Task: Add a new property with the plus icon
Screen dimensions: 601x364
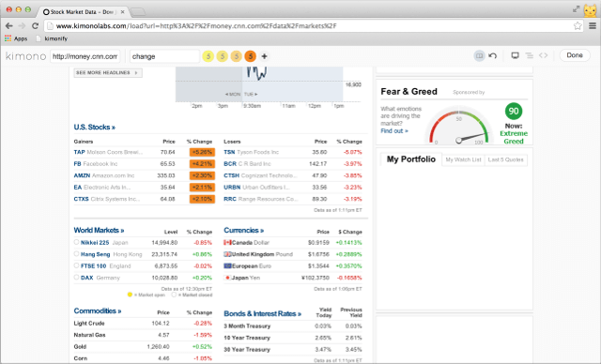Action: click(264, 56)
